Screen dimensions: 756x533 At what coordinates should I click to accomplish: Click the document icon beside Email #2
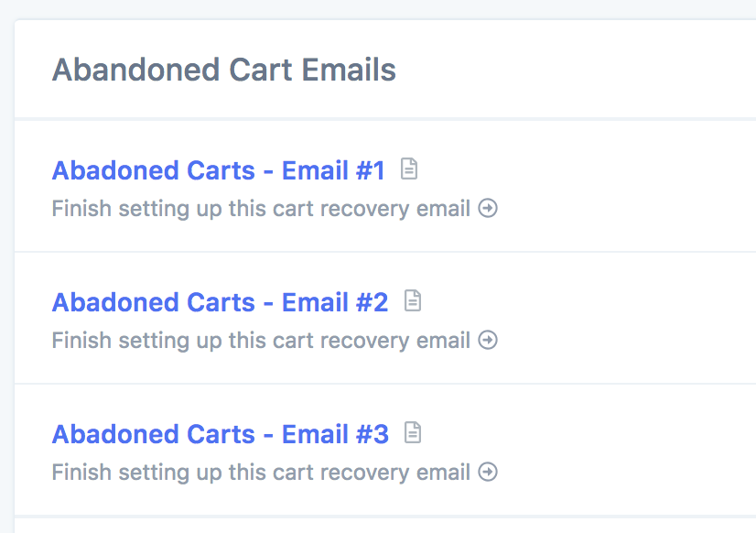(x=413, y=301)
